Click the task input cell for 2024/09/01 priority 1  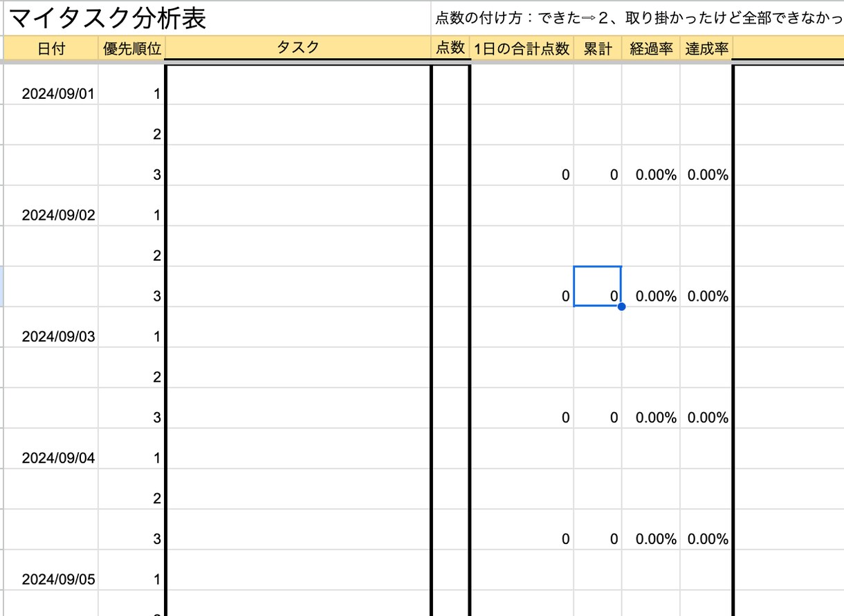tap(298, 85)
